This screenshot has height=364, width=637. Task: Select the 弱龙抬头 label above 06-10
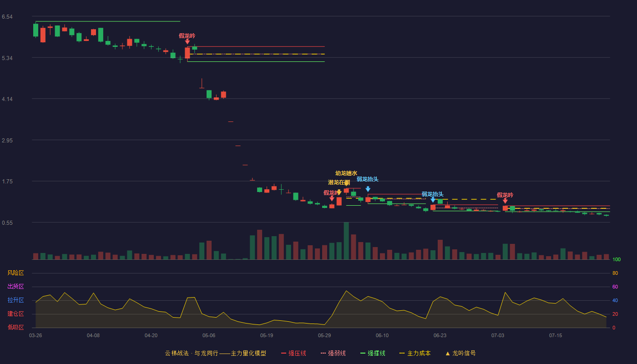point(368,179)
